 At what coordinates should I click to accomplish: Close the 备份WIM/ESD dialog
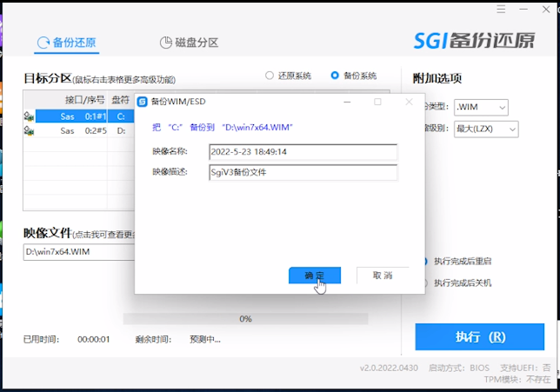tap(409, 102)
